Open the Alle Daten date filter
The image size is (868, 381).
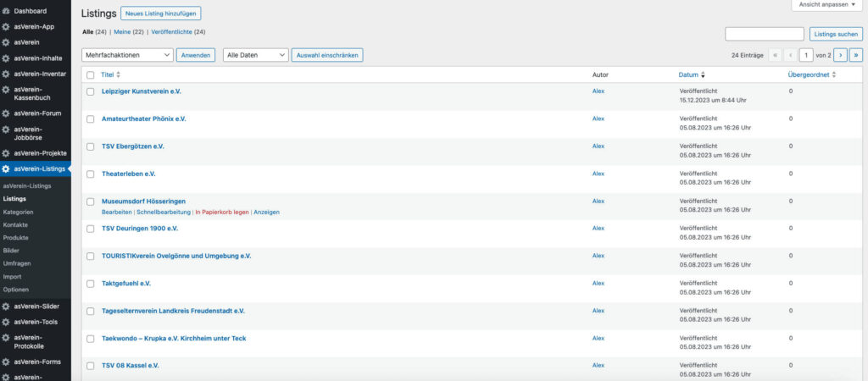click(256, 55)
